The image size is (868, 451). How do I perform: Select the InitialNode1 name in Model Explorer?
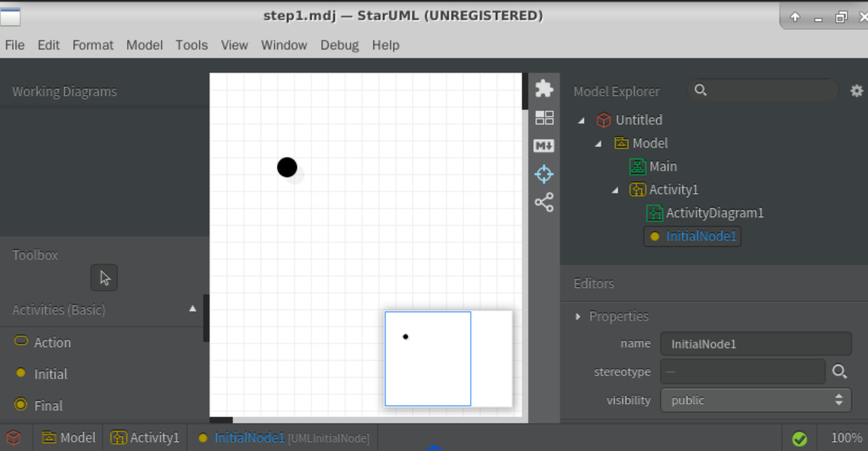[x=701, y=236]
